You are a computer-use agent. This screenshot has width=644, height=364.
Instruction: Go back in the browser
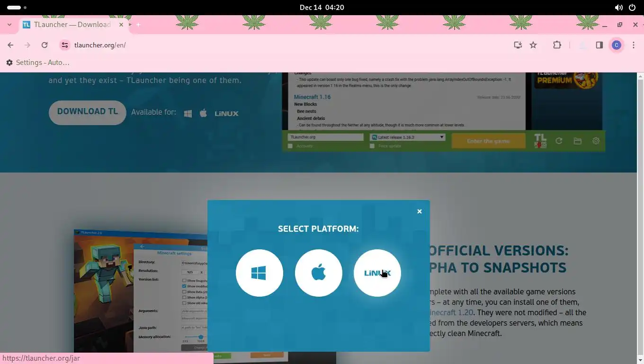pos(10,45)
